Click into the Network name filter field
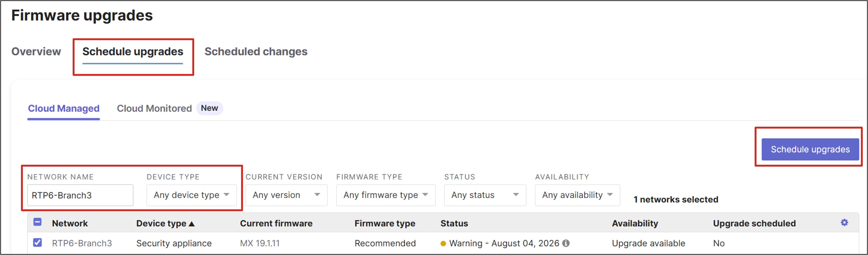Image resolution: width=868 pixels, height=255 pixels. tap(80, 195)
